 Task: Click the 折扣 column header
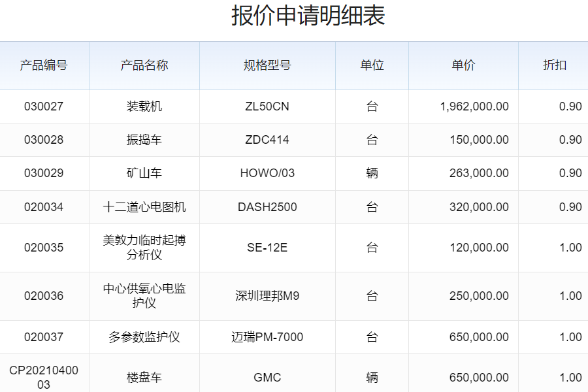555,65
